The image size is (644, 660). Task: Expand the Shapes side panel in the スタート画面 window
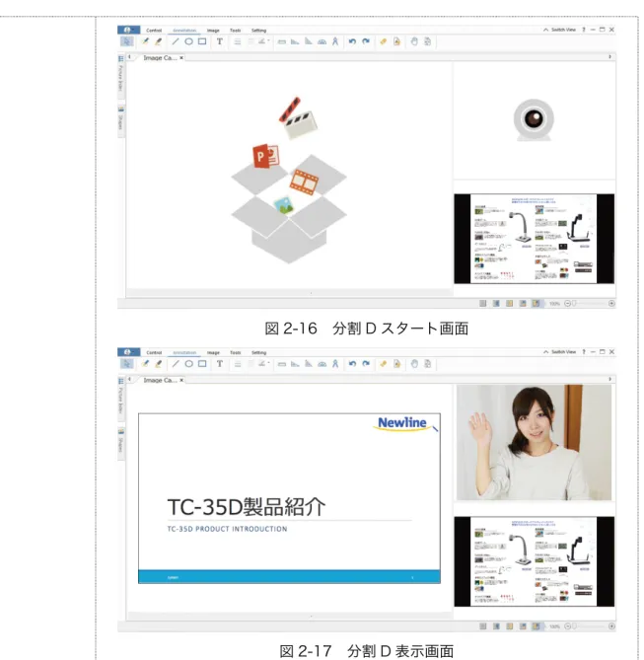(x=120, y=121)
